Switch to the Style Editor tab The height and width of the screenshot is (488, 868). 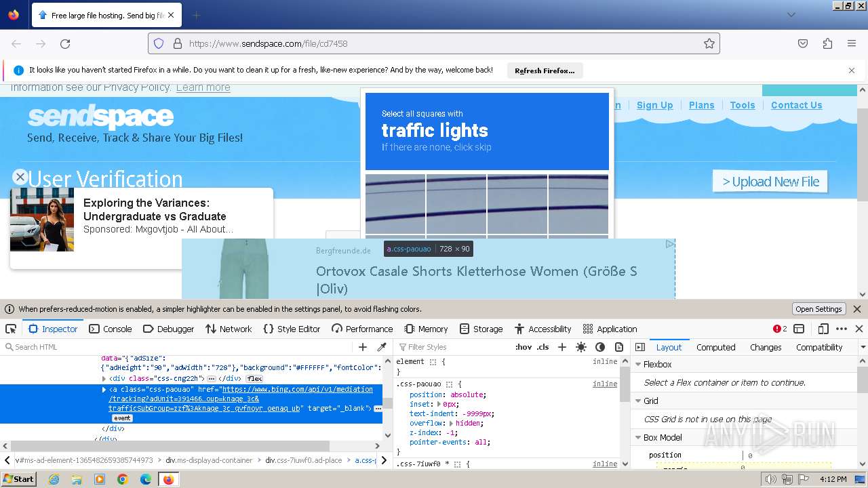[x=292, y=329]
